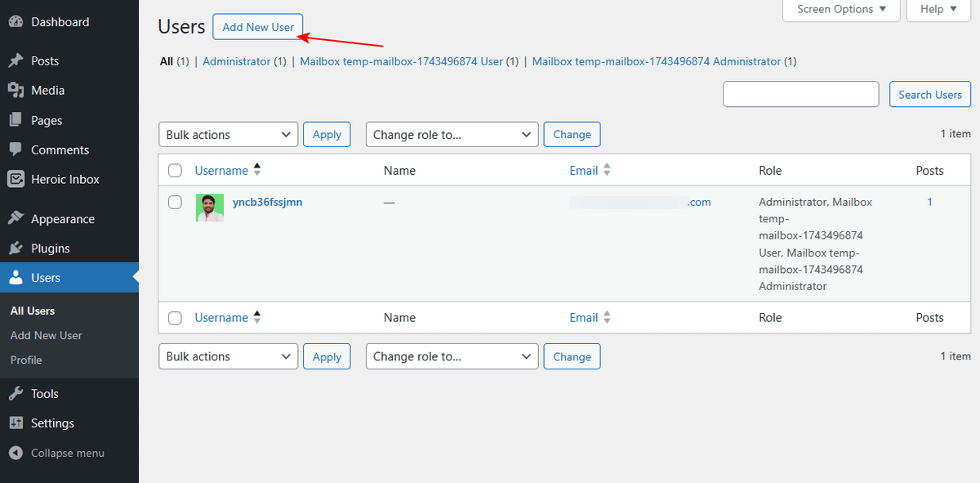
Task: Click the bottom Change button
Action: point(572,356)
